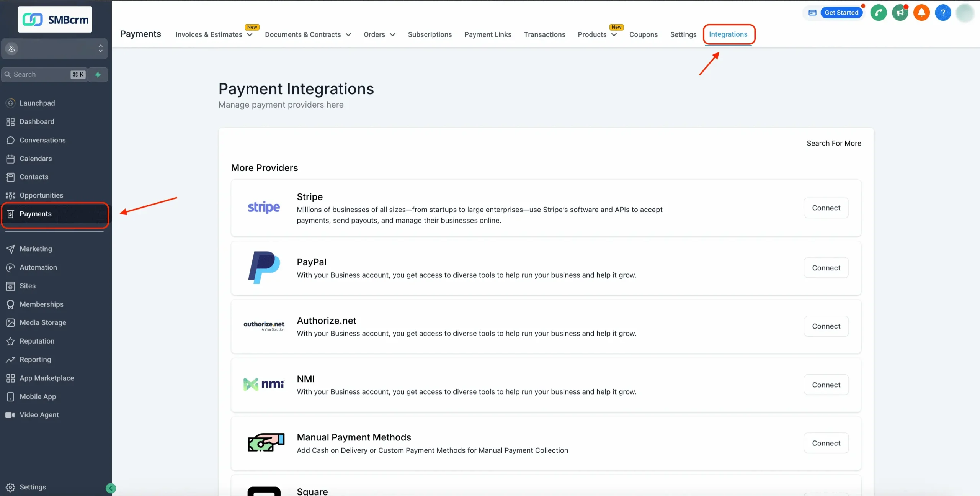The height and width of the screenshot is (496, 980).
Task: Click the Get Started button
Action: pyautogui.click(x=841, y=13)
